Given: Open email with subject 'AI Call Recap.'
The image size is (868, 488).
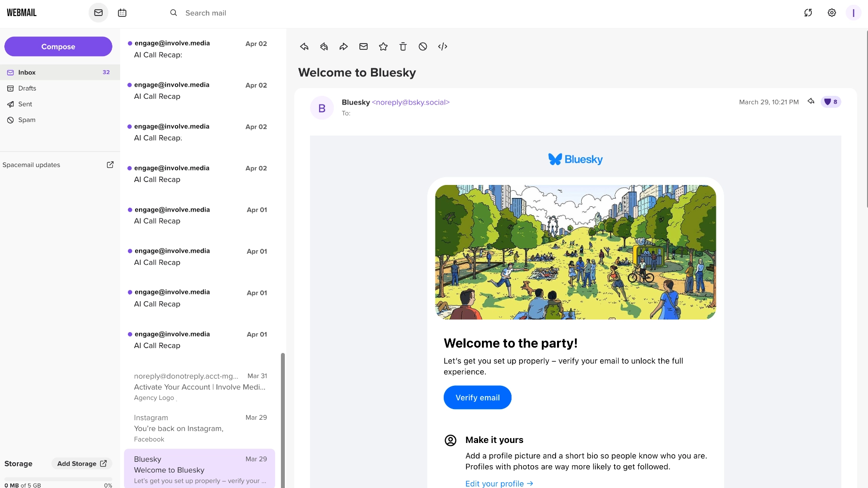Looking at the screenshot, I should coord(200,132).
